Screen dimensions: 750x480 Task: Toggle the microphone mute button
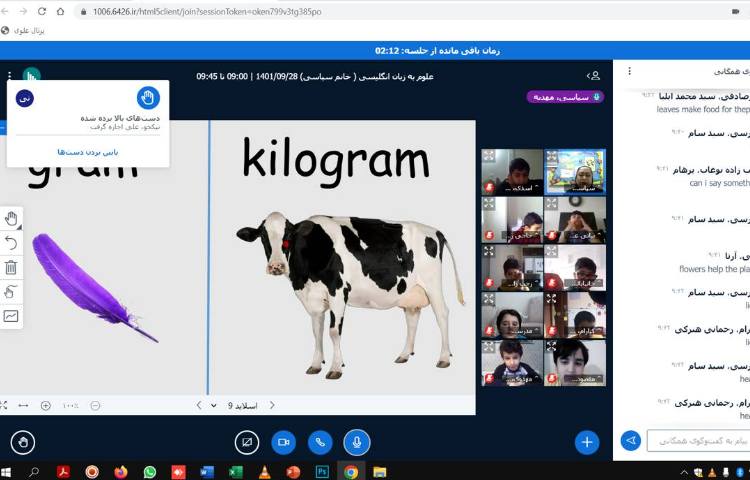pos(356,441)
